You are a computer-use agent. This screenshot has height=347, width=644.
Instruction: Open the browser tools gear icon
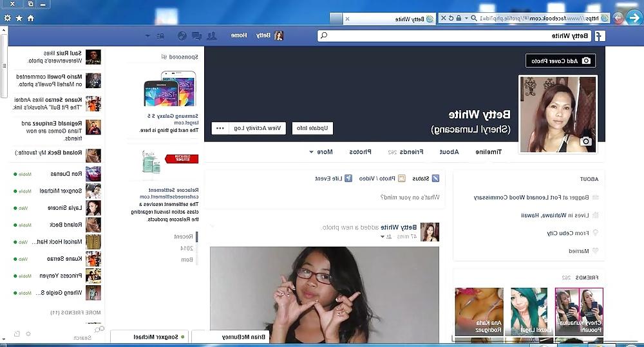point(7,18)
